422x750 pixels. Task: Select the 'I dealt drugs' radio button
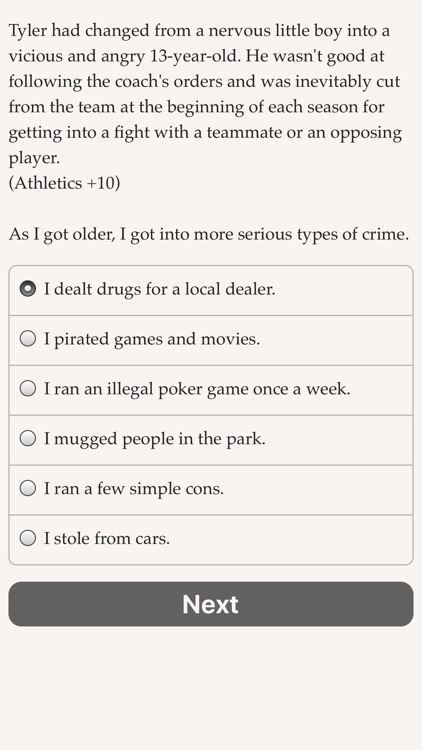pos(28,289)
